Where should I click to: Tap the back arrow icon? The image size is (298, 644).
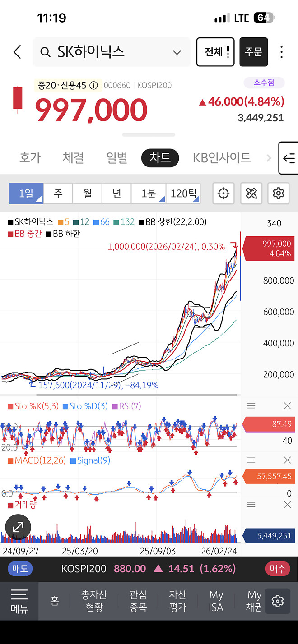click(x=17, y=52)
